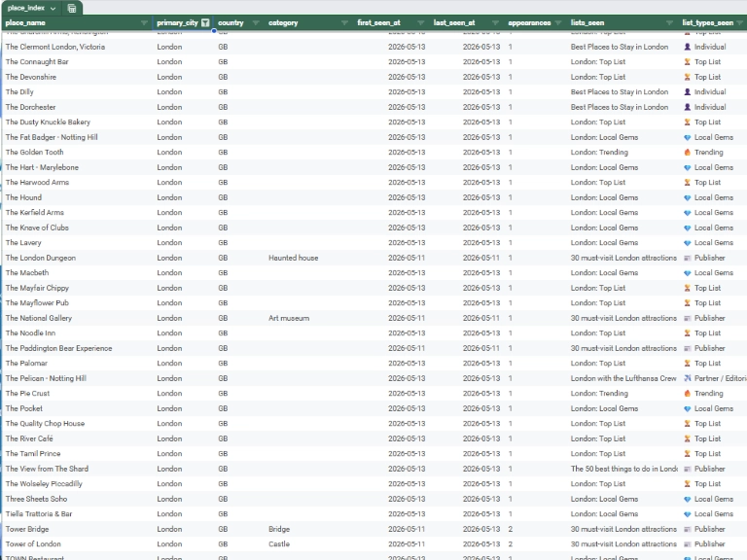The image size is (747, 560).
Task: Select The 50 best things to do cell
Action: point(624,469)
